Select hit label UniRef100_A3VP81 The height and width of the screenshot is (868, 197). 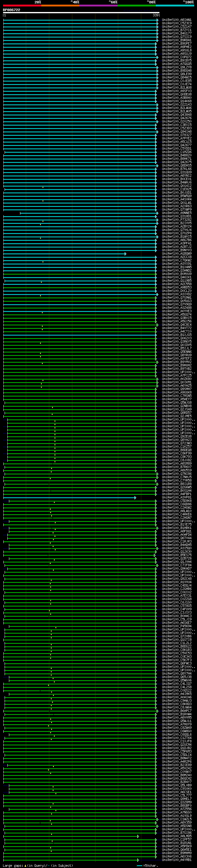(176, 497)
